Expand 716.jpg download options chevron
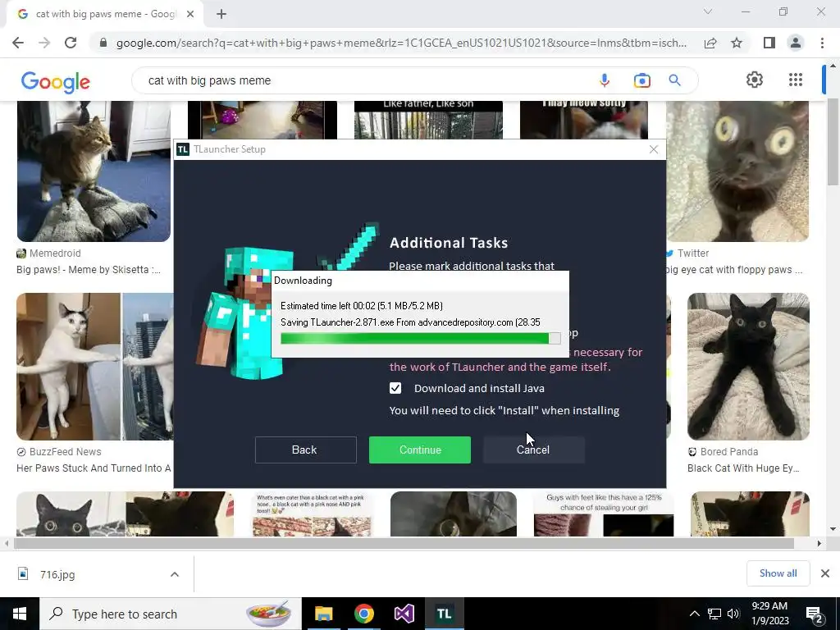 tap(175, 574)
